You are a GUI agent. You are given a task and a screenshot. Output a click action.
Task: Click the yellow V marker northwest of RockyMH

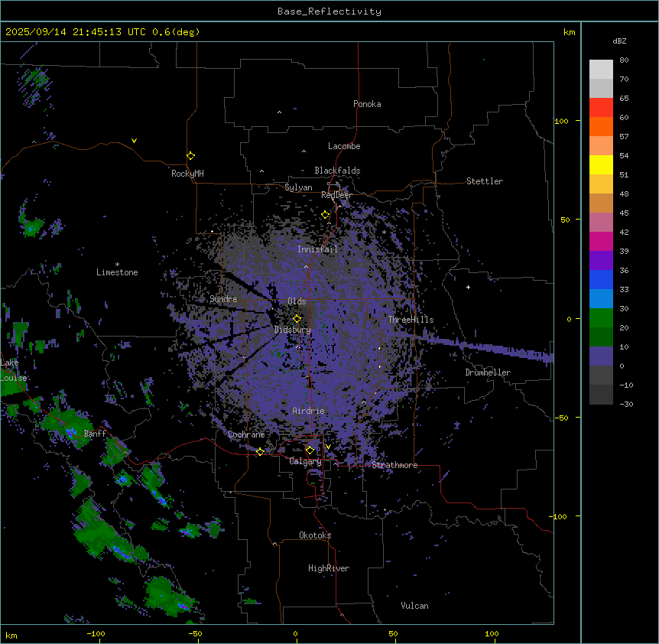(134, 141)
